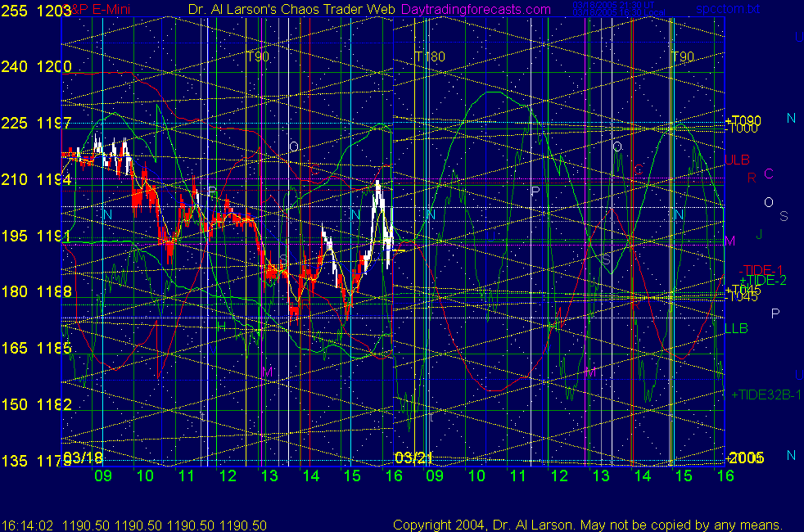804x532 pixels.
Task: Click the red ULB band label
Action: pyautogui.click(x=737, y=160)
